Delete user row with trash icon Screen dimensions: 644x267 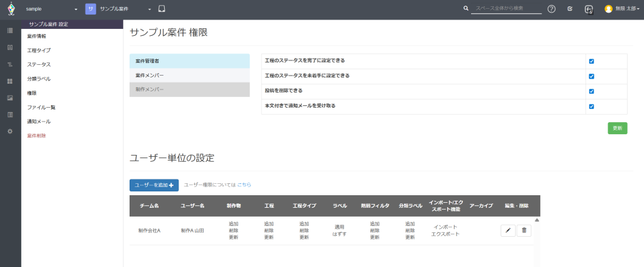(524, 230)
